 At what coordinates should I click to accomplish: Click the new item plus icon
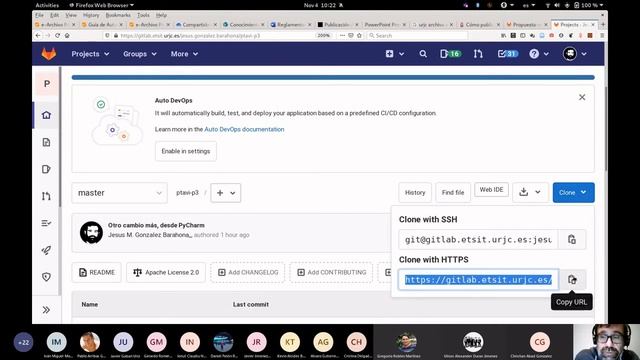[x=394, y=54]
